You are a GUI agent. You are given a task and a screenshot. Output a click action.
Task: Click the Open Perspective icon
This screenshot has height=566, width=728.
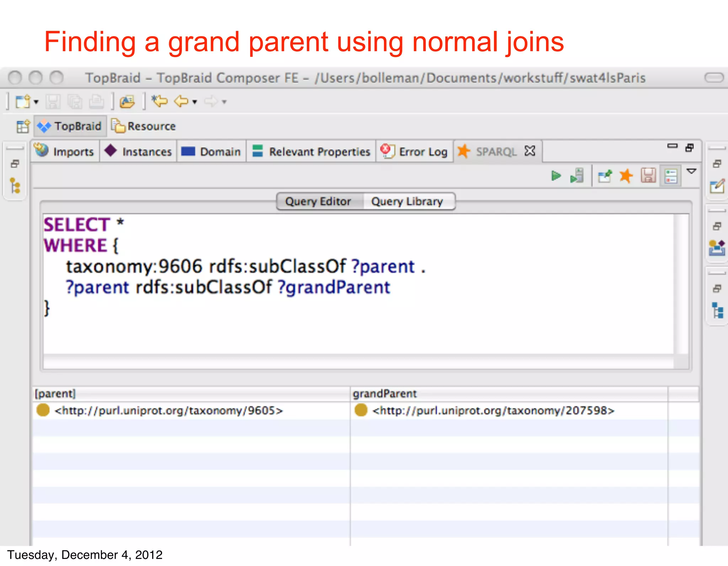tap(23, 126)
